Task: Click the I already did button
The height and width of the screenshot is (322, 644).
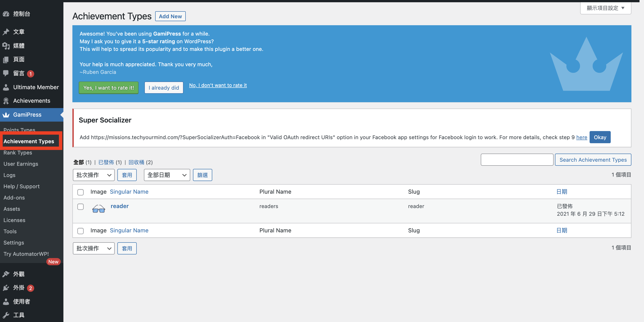Action: click(x=164, y=88)
